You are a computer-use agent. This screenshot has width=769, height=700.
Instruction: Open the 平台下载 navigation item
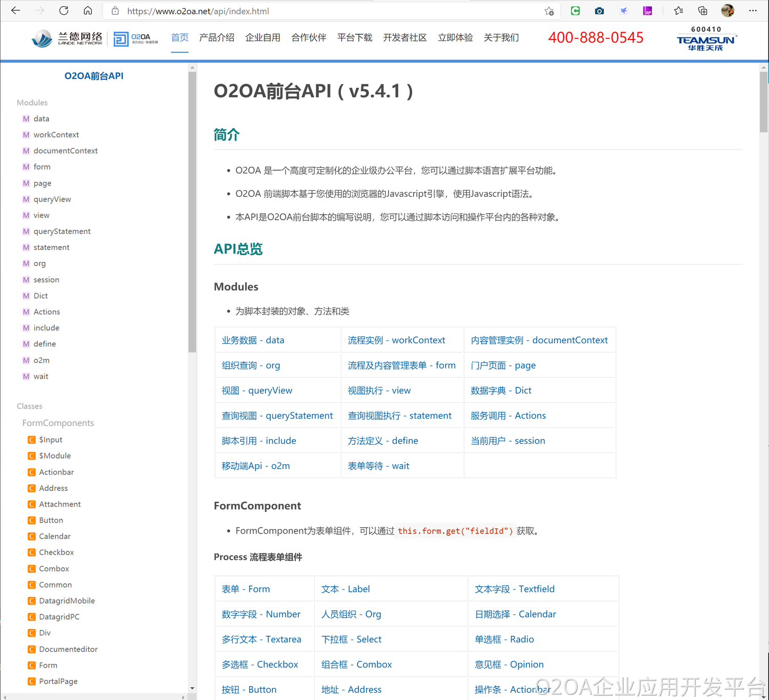354,37
